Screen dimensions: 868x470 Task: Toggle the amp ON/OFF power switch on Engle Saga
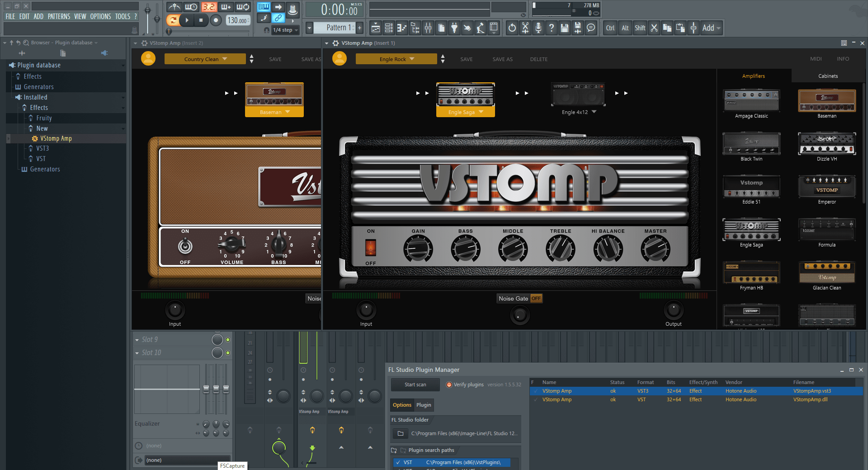point(370,247)
